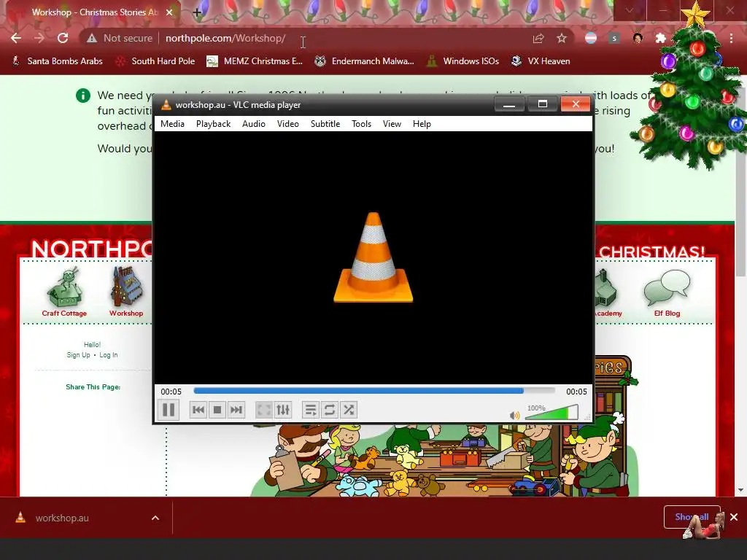The height and width of the screenshot is (560, 747).
Task: Go back in Chrome
Action: (16, 38)
